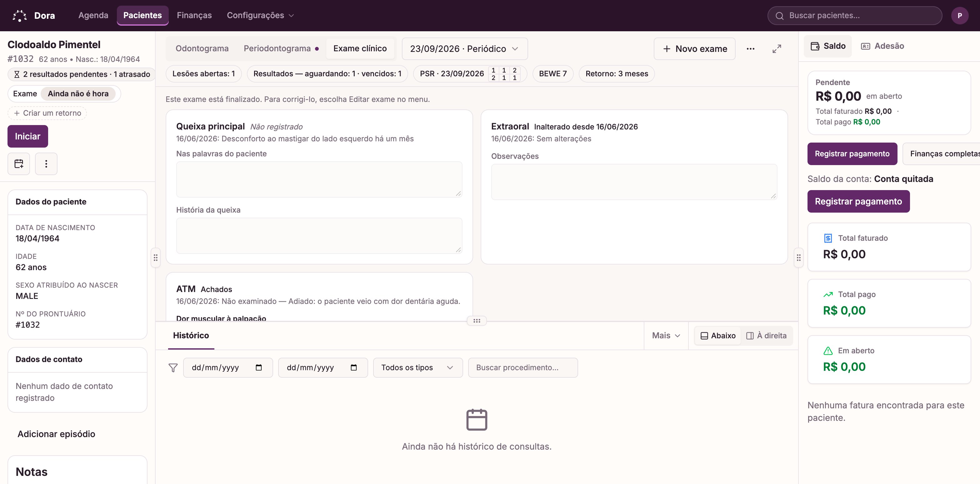
Task: Select the Saldo tab
Action: tap(828, 46)
